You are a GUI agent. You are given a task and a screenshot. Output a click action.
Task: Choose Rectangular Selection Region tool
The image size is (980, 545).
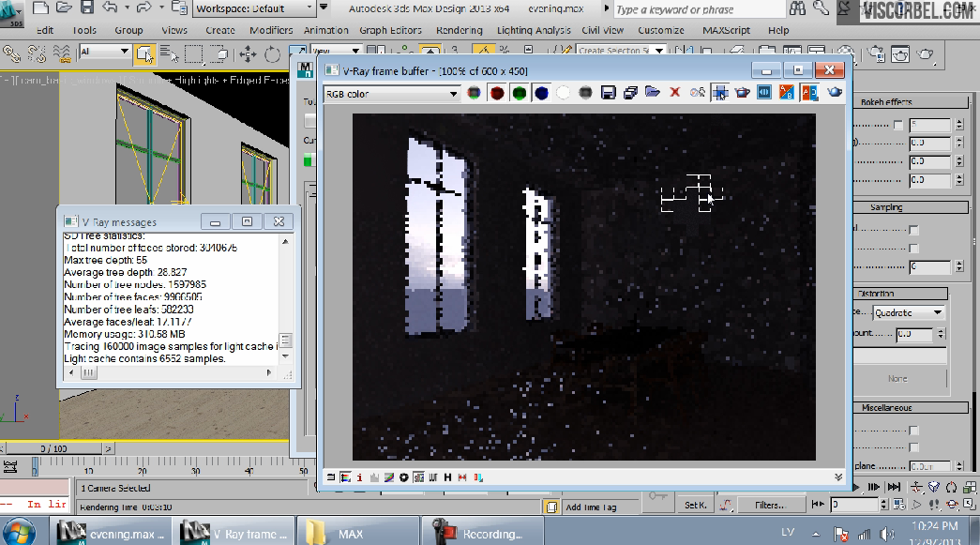pyautogui.click(x=194, y=54)
